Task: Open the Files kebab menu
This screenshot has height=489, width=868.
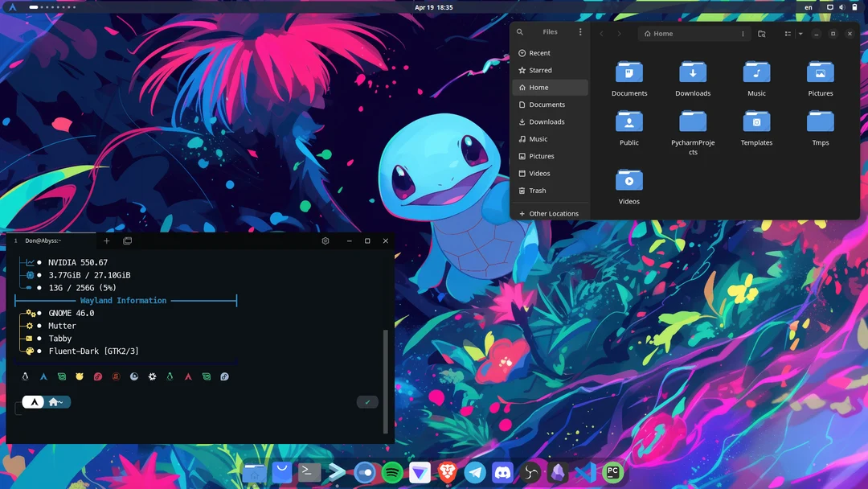Action: (580, 31)
